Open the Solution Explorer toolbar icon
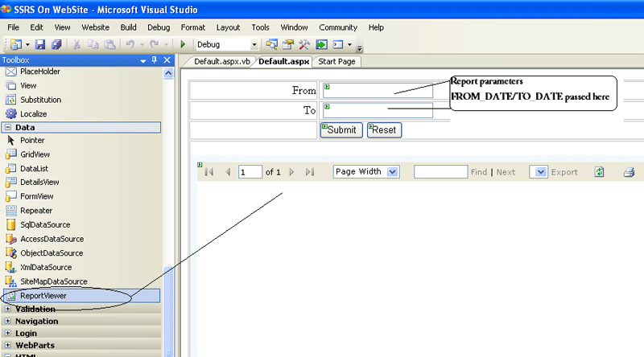Screen dimensions: 644x357 click(271, 44)
